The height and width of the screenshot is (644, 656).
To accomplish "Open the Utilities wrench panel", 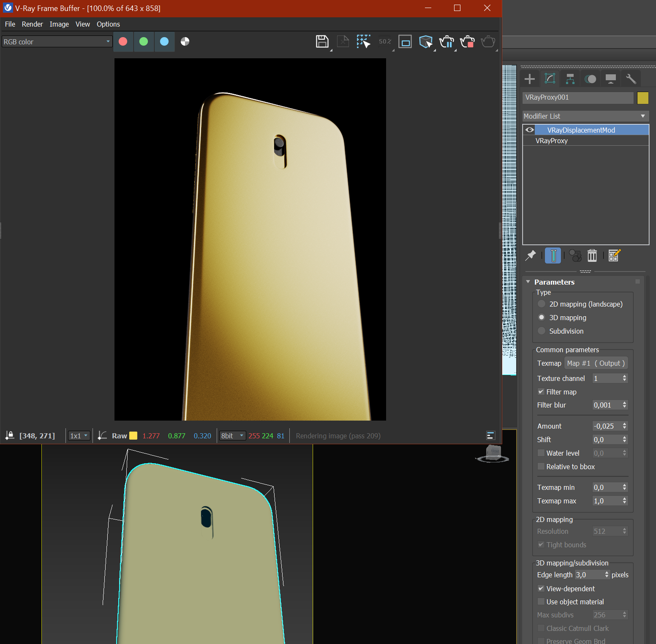I will (x=631, y=79).
